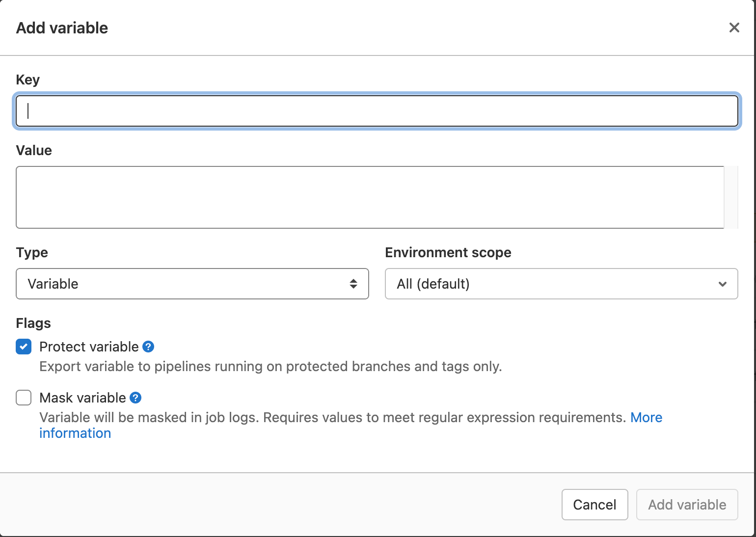Viewport: 756px width, 537px height.
Task: Click the up-down chevron in the Type selector
Action: (354, 284)
